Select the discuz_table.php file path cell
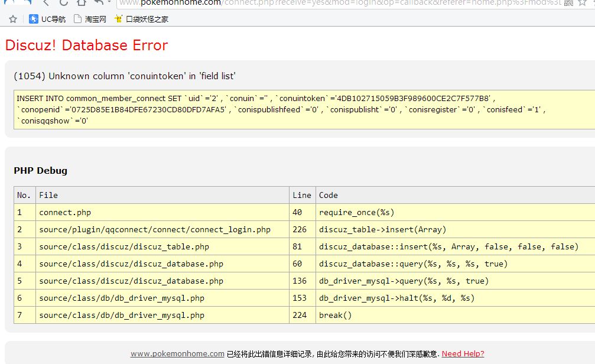Image resolution: width=595 pixels, height=364 pixels. click(162, 246)
